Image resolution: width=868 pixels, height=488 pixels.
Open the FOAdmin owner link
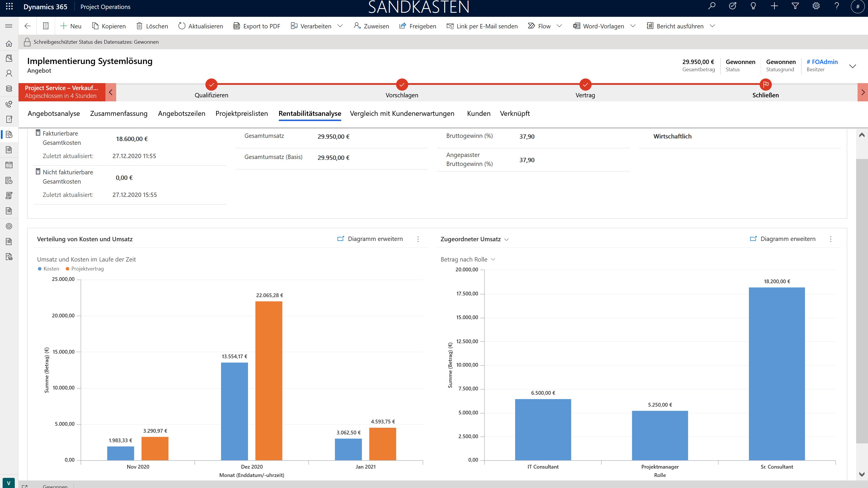click(x=822, y=62)
